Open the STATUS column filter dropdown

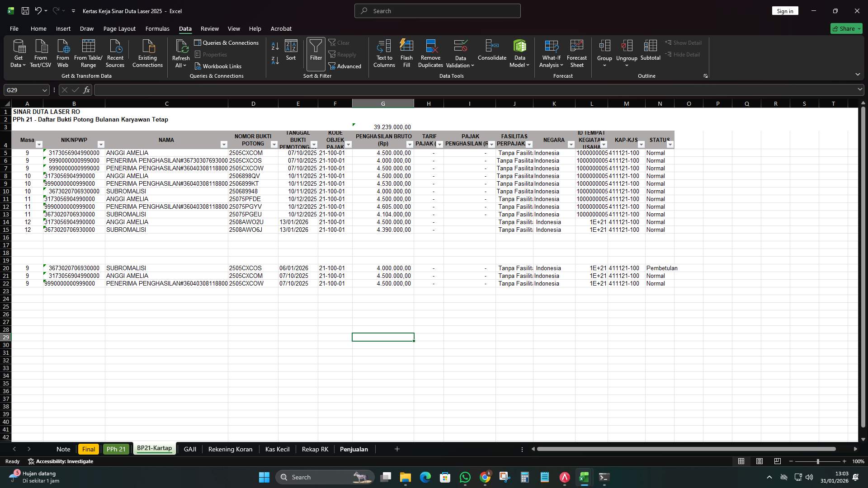click(x=670, y=145)
